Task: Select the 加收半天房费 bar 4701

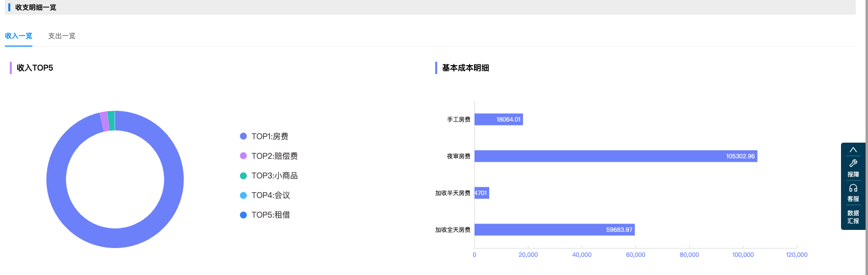Action: coord(482,193)
